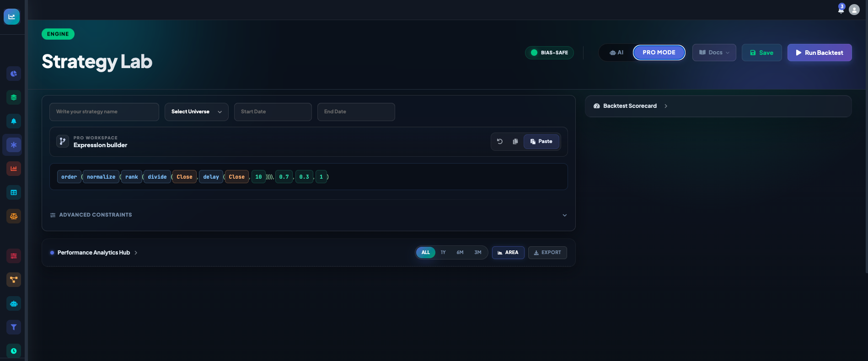
Task: Open the app logo chart icon
Action: (12, 16)
